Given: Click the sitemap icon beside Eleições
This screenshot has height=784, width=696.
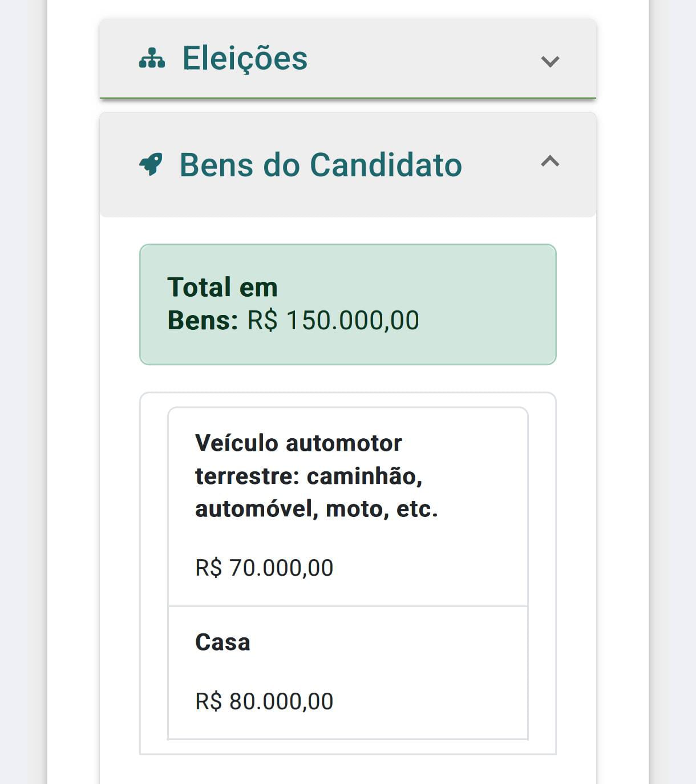Looking at the screenshot, I should coord(152,59).
